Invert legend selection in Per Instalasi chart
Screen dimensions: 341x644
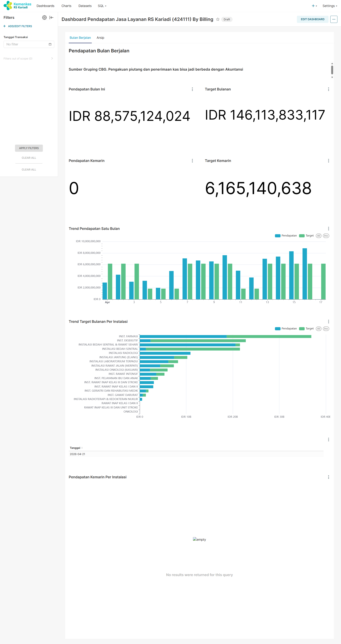point(326,329)
